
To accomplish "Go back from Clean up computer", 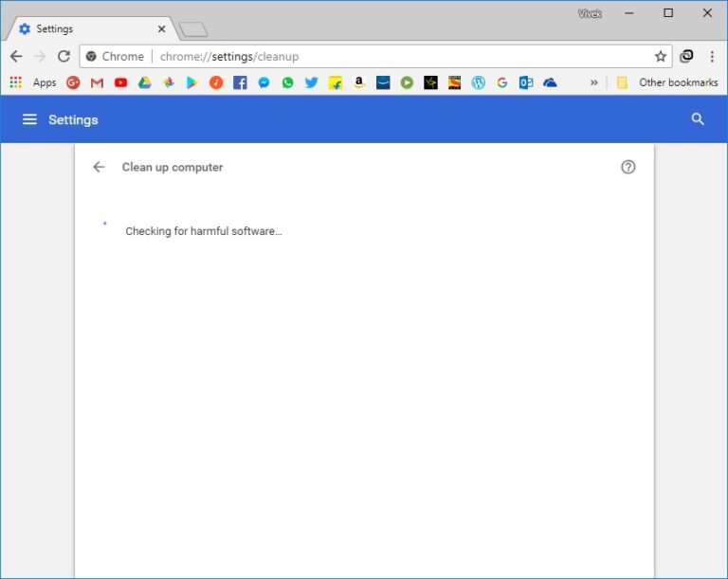I will (x=99, y=167).
